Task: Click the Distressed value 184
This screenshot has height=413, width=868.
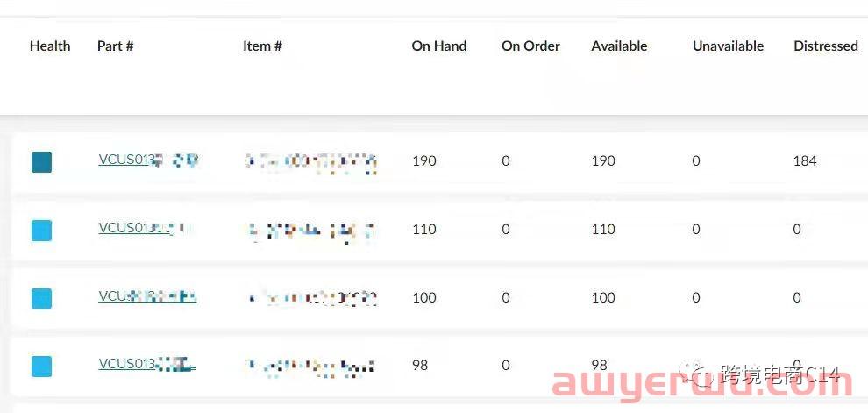Action: (805, 161)
